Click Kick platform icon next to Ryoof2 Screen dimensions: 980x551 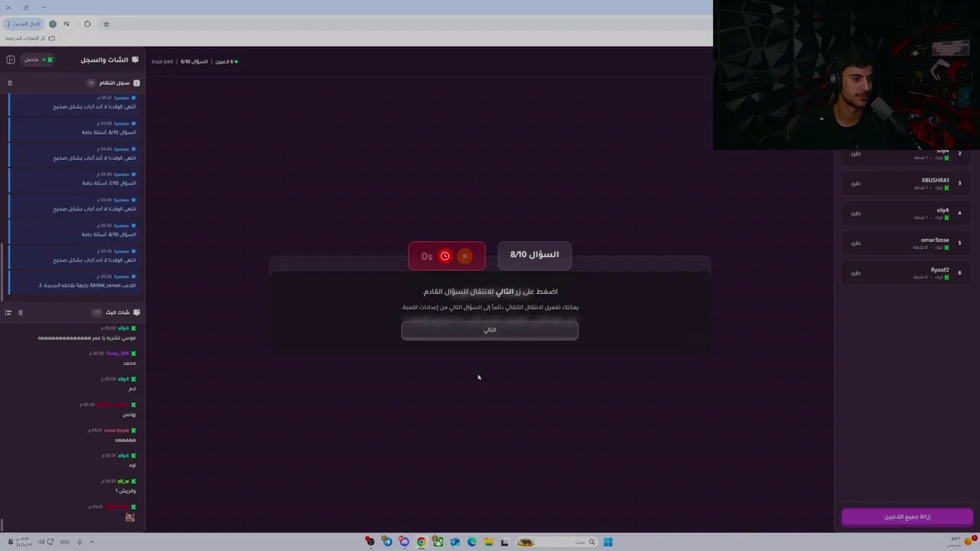(x=946, y=277)
